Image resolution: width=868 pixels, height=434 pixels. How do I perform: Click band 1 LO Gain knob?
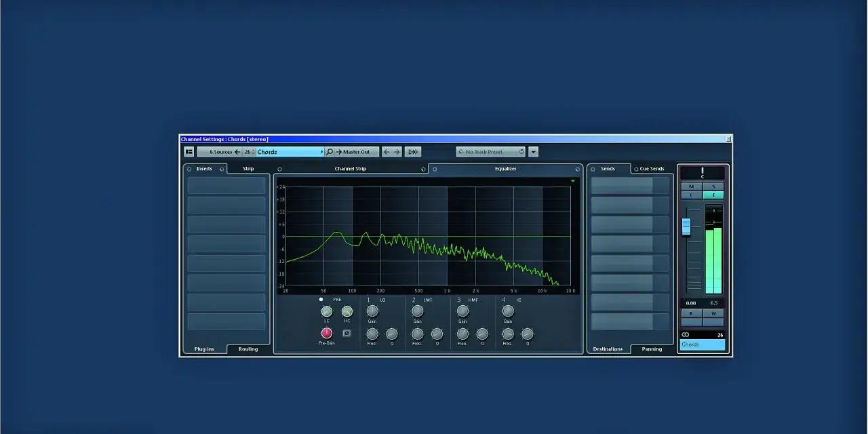(x=372, y=311)
